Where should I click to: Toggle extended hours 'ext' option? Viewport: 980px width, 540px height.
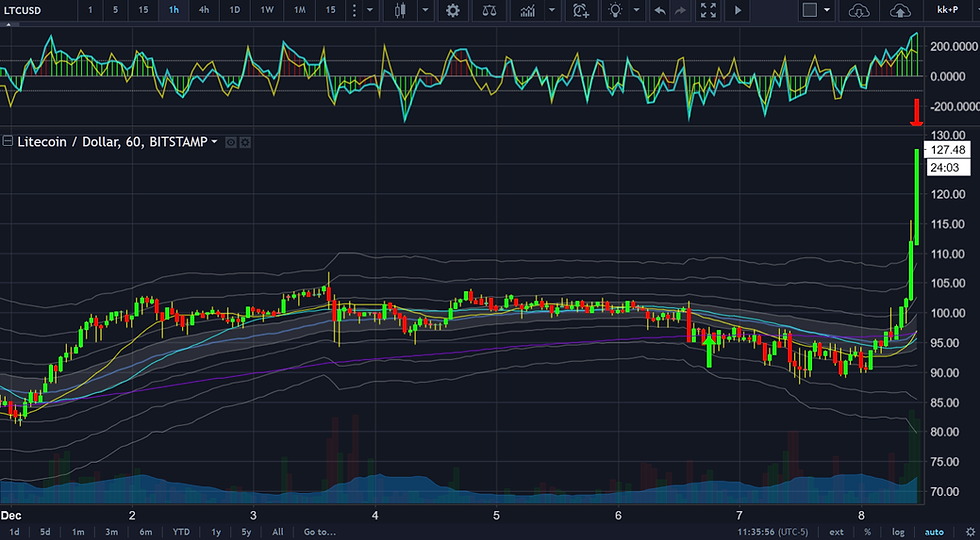click(836, 532)
